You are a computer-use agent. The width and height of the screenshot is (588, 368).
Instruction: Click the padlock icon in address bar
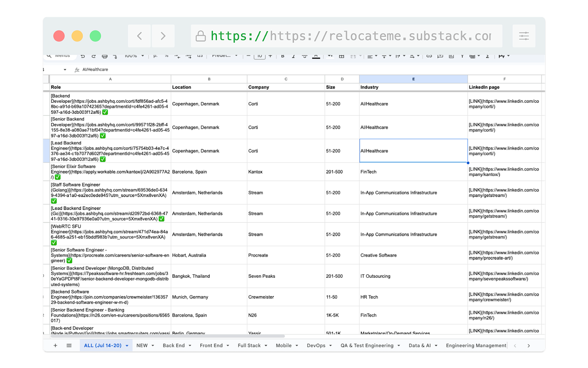pyautogui.click(x=201, y=36)
